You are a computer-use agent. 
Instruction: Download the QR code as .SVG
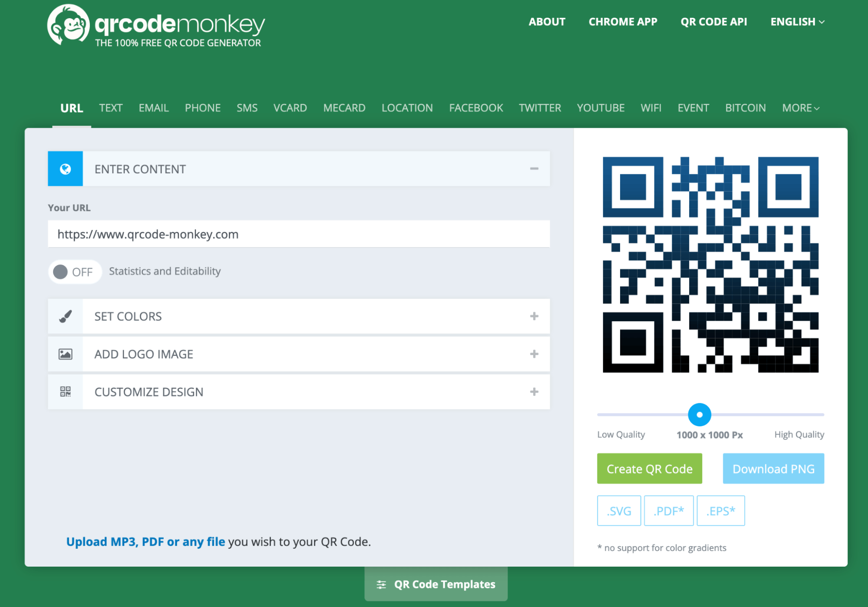[619, 511]
